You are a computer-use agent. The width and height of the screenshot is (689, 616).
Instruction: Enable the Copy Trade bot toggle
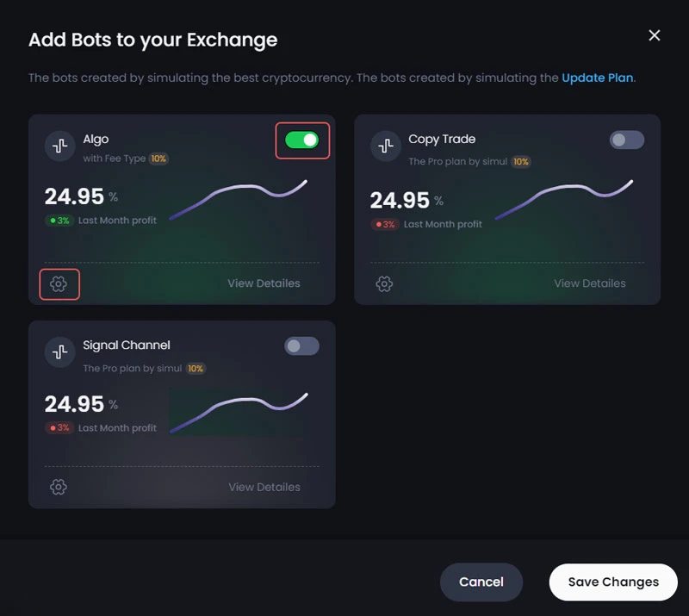pos(626,140)
